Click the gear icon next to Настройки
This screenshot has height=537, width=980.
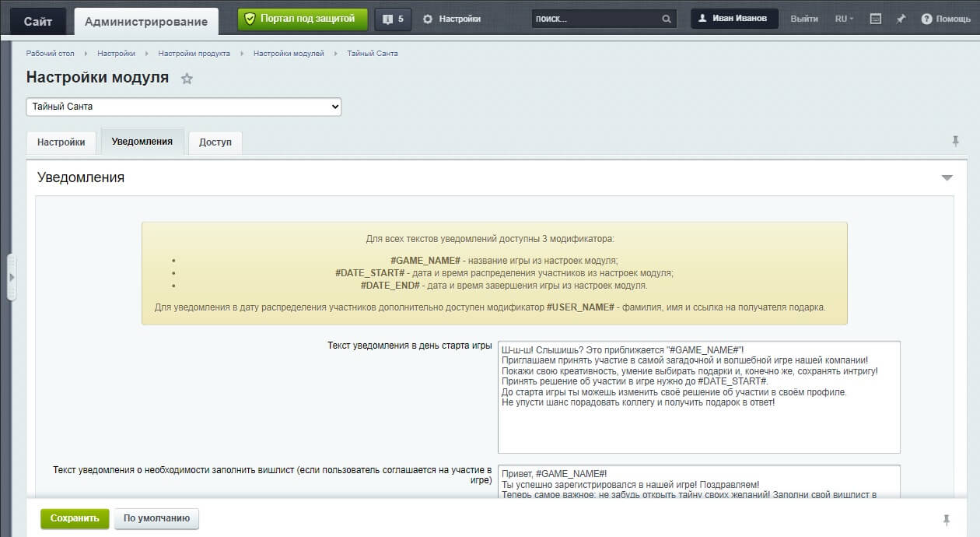tap(428, 19)
